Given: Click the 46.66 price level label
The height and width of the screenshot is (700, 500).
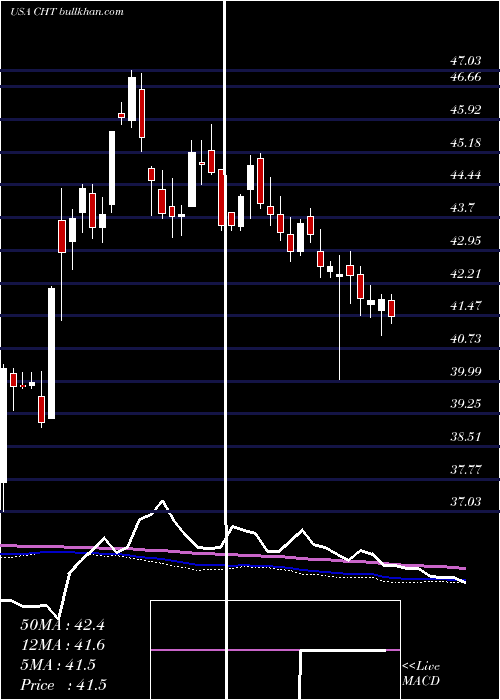Looking at the screenshot, I should [465, 77].
